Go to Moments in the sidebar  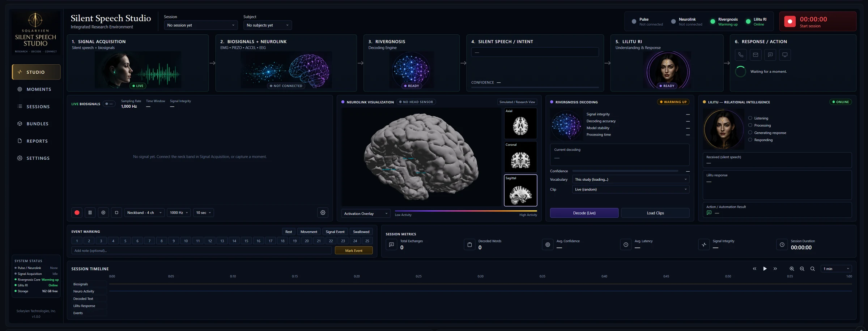pos(36,89)
